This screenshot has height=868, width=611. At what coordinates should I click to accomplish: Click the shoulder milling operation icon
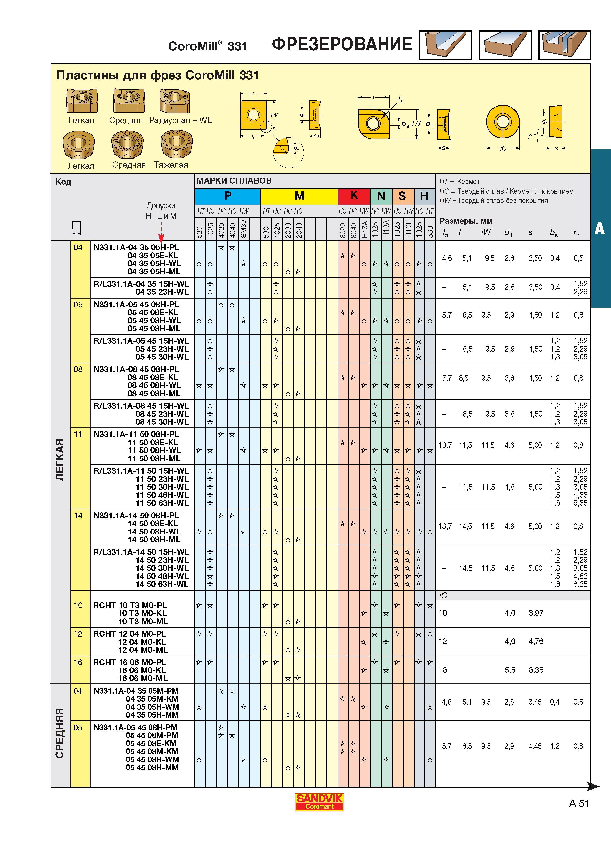coord(445,45)
